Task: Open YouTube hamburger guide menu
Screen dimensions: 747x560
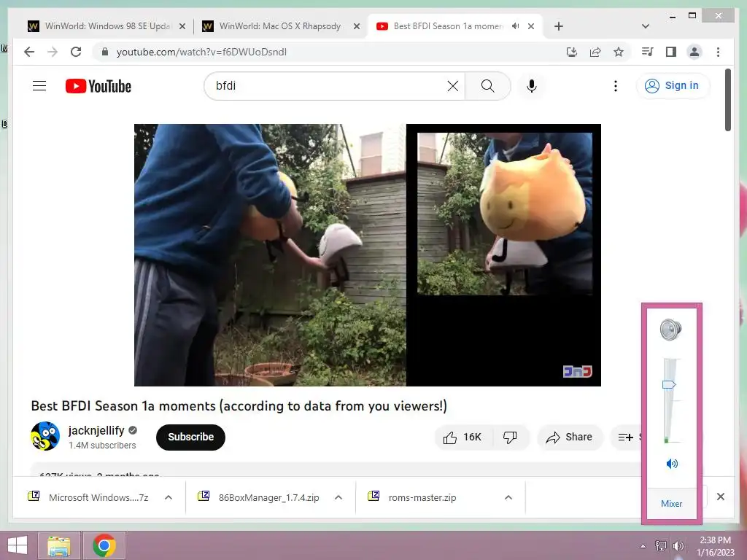Action: [39, 86]
